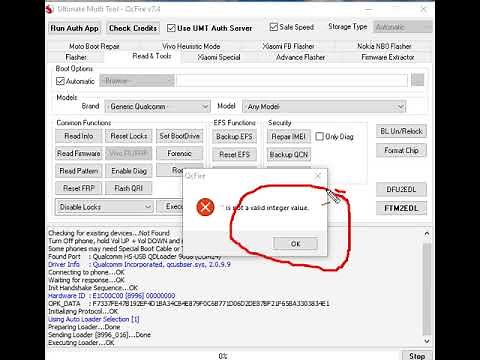480x360 pixels.
Task: Click log scrollbar up arrow
Action: [427, 234]
